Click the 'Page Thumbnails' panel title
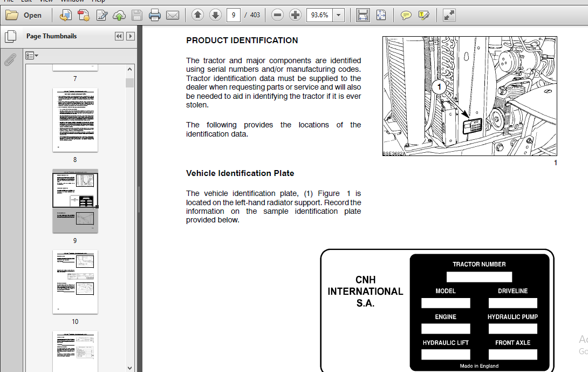Image resolution: width=588 pixels, height=372 pixels. pyautogui.click(x=51, y=36)
